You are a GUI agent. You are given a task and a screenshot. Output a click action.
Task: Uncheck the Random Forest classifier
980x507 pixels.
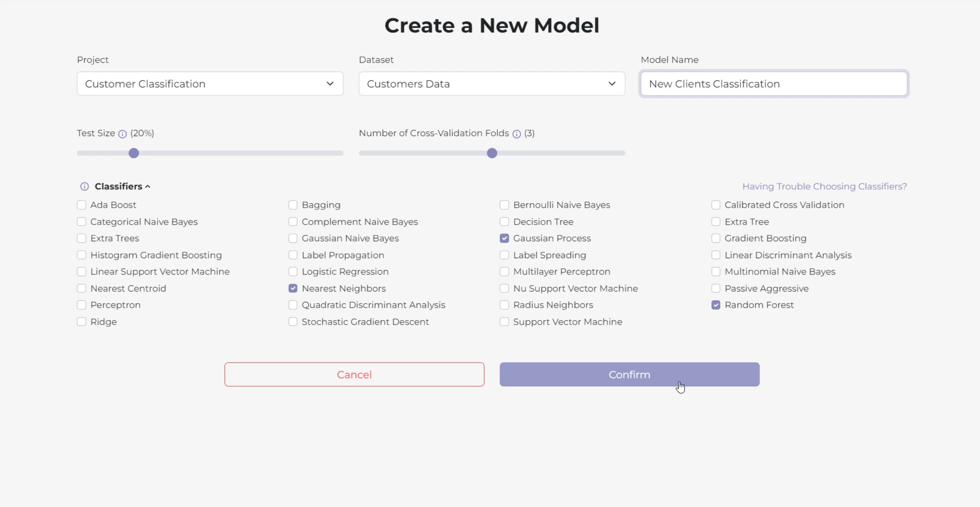pyautogui.click(x=715, y=305)
